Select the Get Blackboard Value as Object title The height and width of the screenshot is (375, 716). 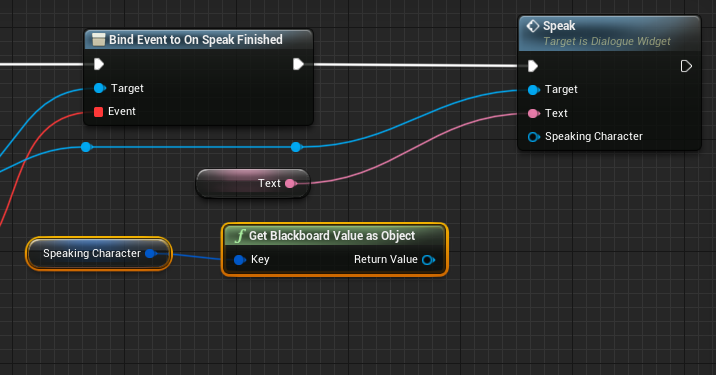tap(332, 236)
